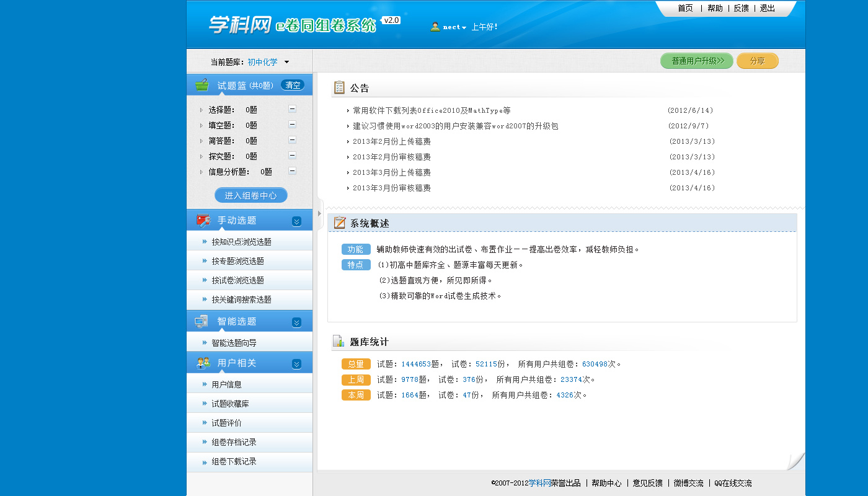This screenshot has height=496, width=868.
Task: Open announcement 2013年3月份审核稿费
Action: [x=392, y=188]
